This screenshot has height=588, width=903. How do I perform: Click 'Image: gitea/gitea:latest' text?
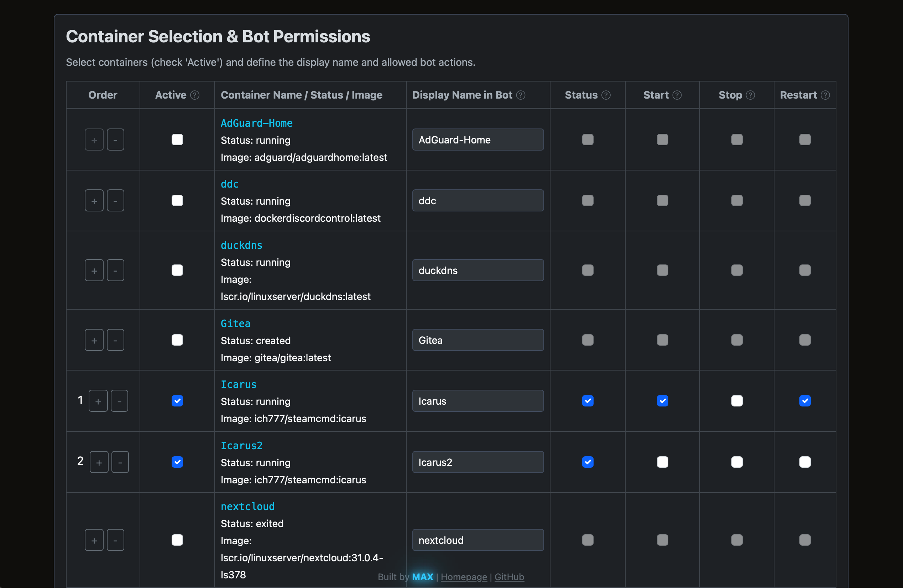click(276, 357)
